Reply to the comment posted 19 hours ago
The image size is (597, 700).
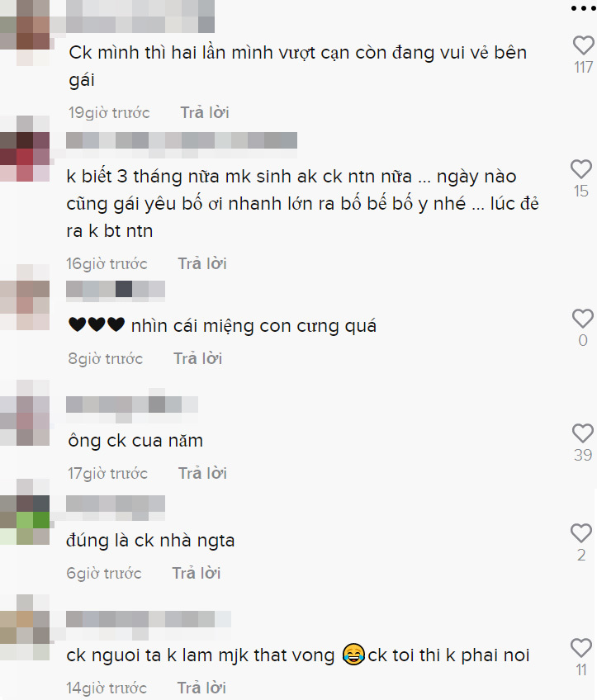tap(205, 112)
